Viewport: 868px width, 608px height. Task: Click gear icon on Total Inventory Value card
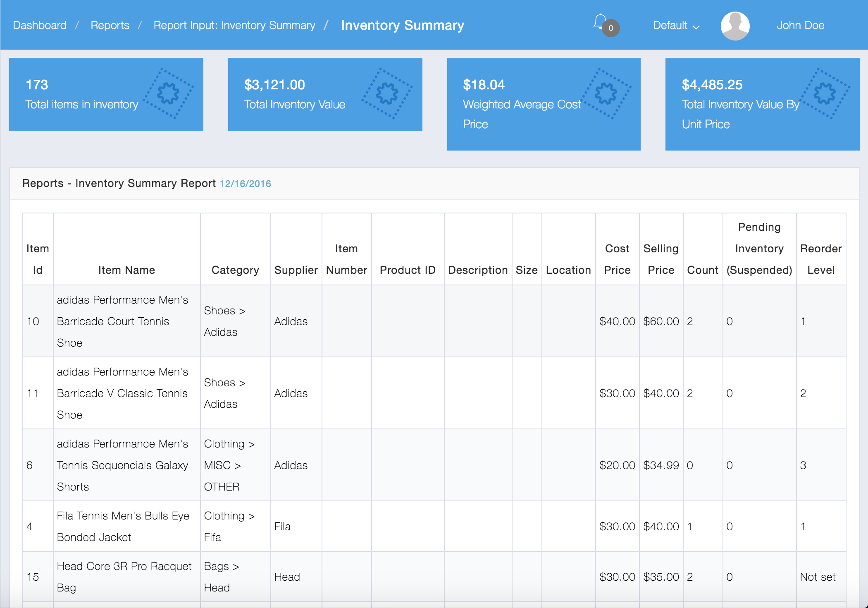coord(387,93)
